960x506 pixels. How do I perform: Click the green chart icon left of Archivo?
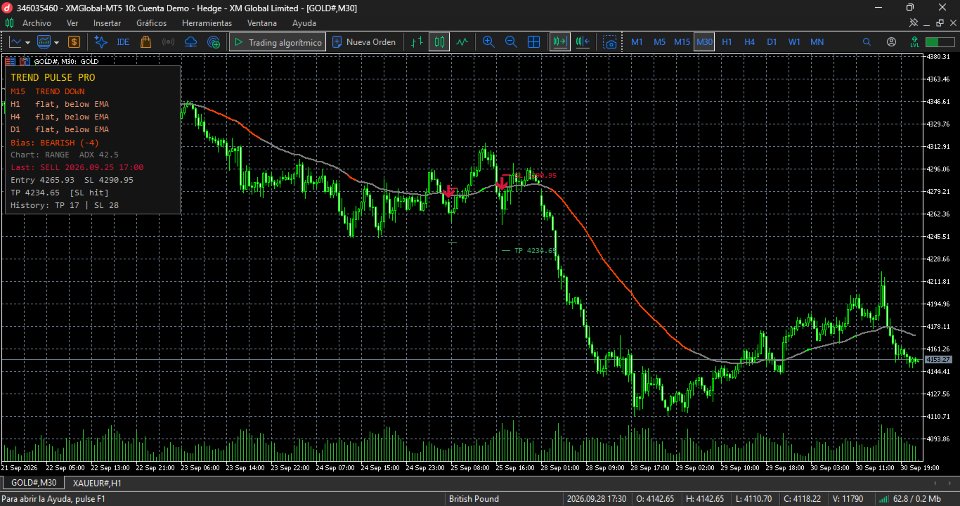tap(9, 23)
